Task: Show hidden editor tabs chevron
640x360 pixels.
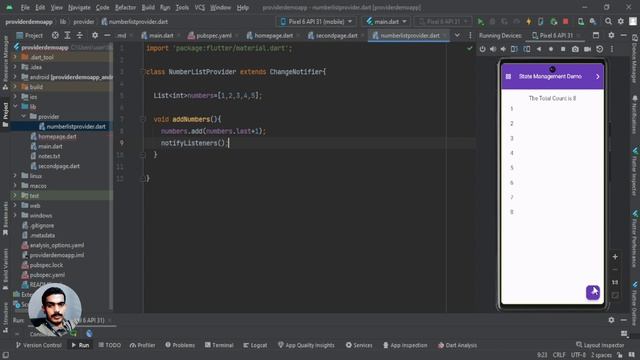Action: pyautogui.click(x=457, y=36)
